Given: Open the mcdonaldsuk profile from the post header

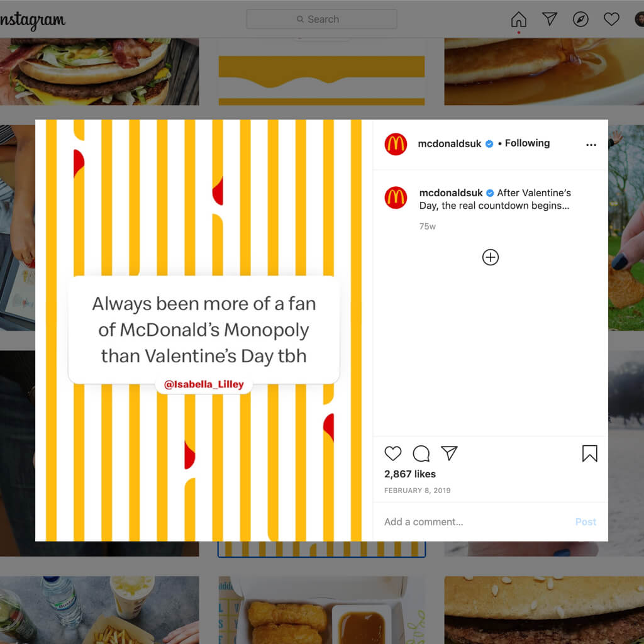Looking at the screenshot, I should pos(449,143).
